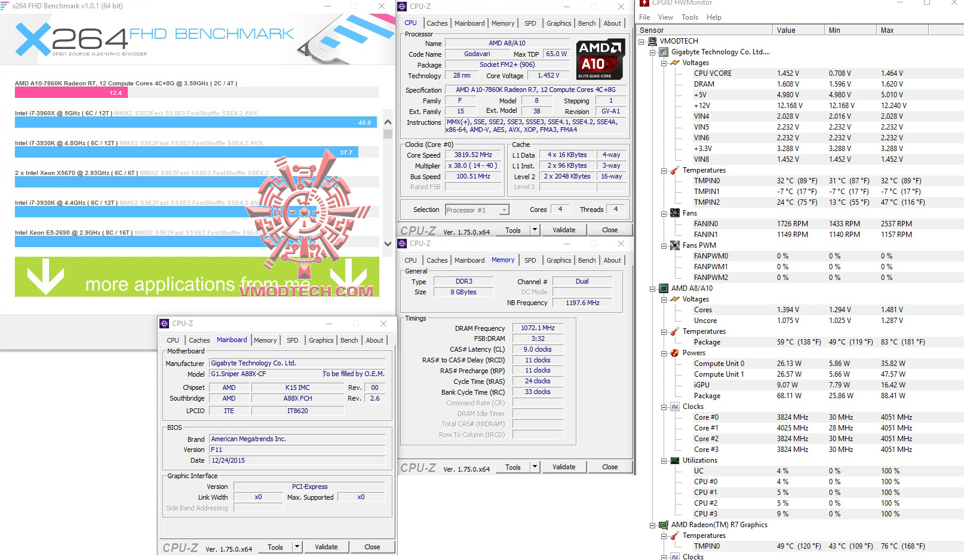Click the AMD Radeon R7 Graphics card icon

tap(664, 525)
